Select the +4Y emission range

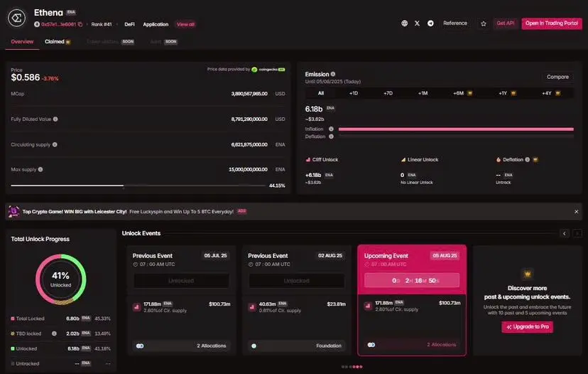[x=551, y=93]
